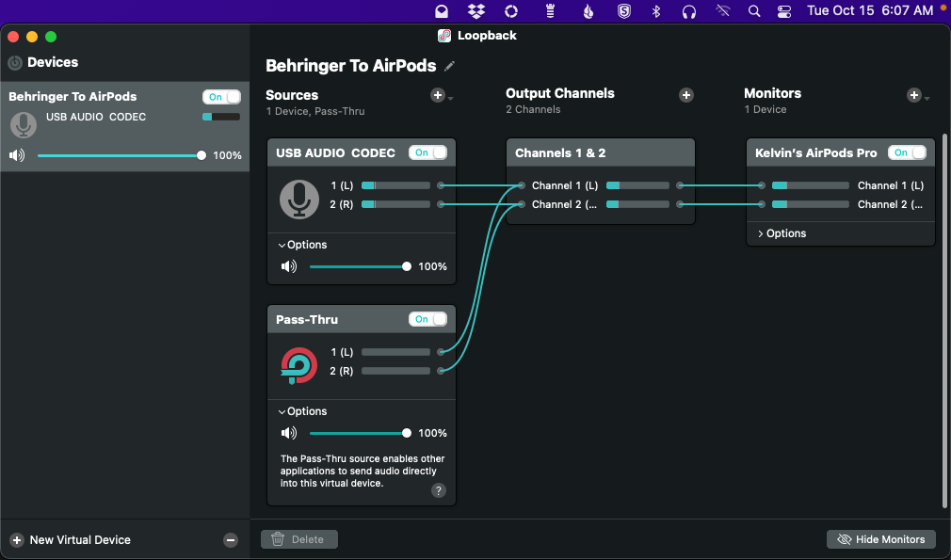
Task: Open Control Center in the menu bar
Action: click(784, 11)
